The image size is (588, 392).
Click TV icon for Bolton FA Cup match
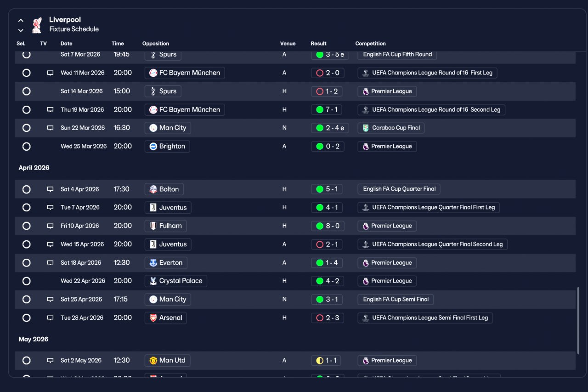coord(50,189)
